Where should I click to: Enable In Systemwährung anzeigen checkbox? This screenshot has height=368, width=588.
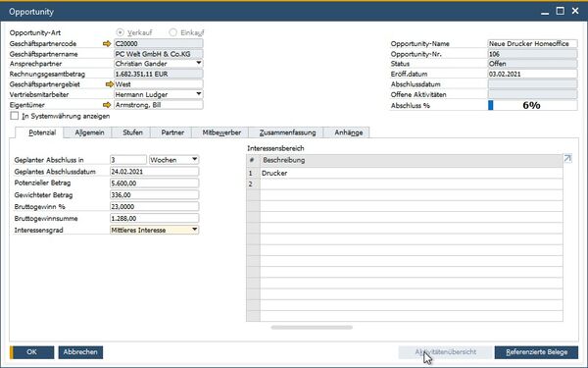15,116
